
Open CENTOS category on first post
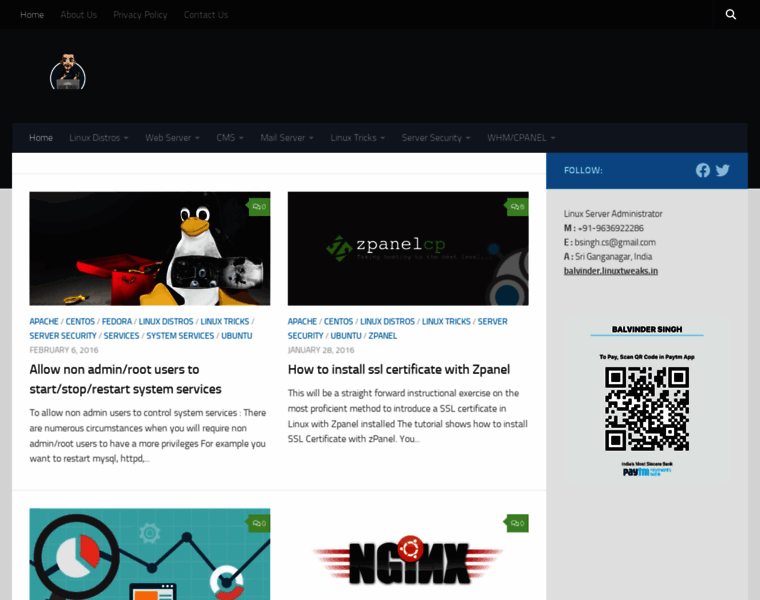(x=80, y=321)
